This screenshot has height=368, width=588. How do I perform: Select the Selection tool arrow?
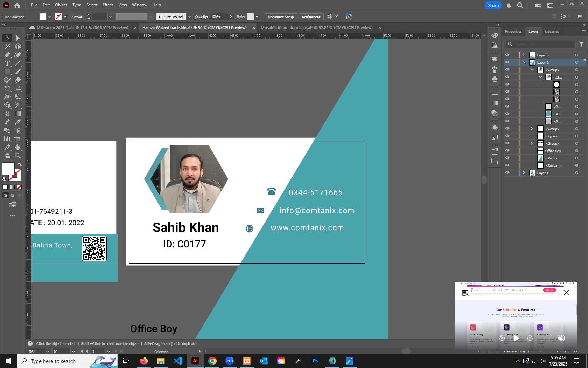coord(7,38)
